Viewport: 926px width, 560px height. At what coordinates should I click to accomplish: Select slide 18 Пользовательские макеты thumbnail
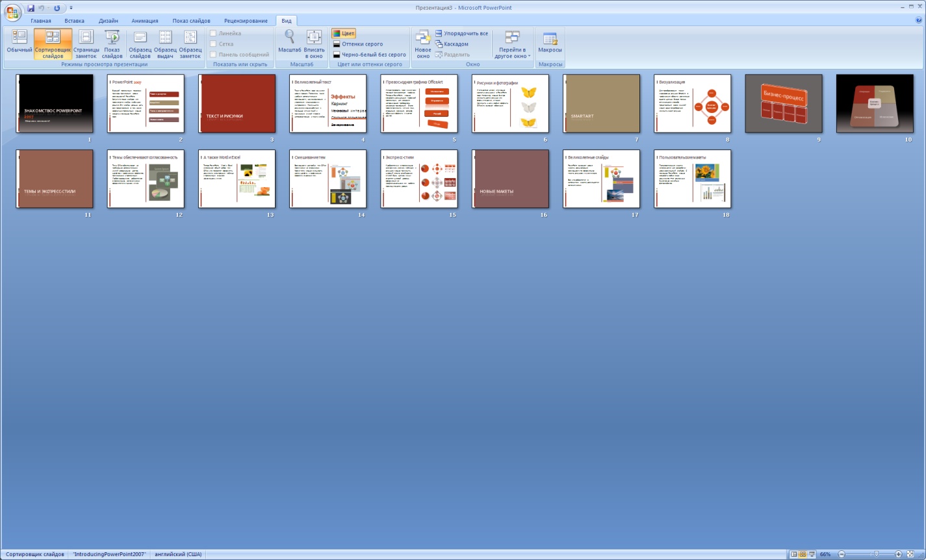tap(692, 179)
